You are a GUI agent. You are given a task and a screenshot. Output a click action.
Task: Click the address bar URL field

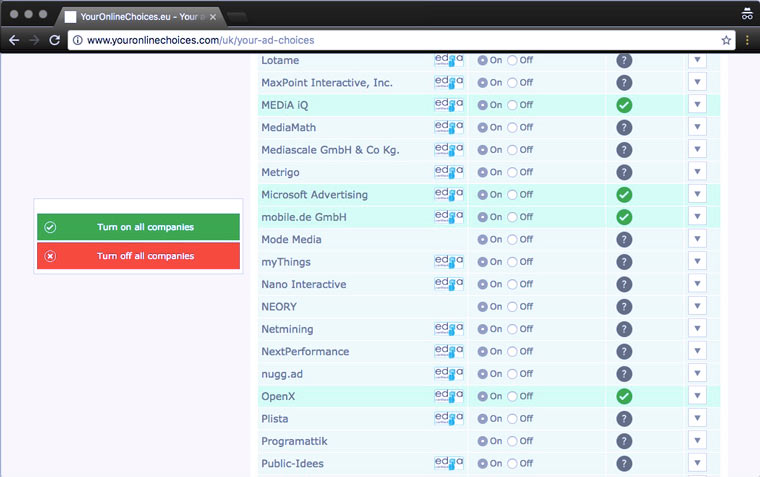[402, 40]
